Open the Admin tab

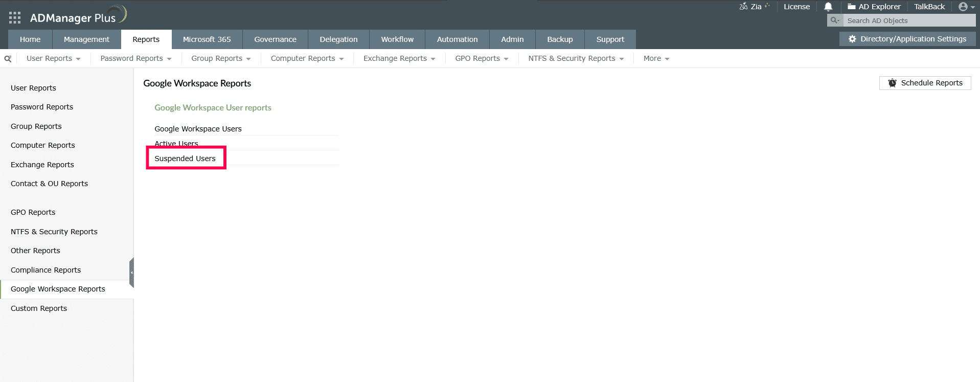tap(512, 39)
